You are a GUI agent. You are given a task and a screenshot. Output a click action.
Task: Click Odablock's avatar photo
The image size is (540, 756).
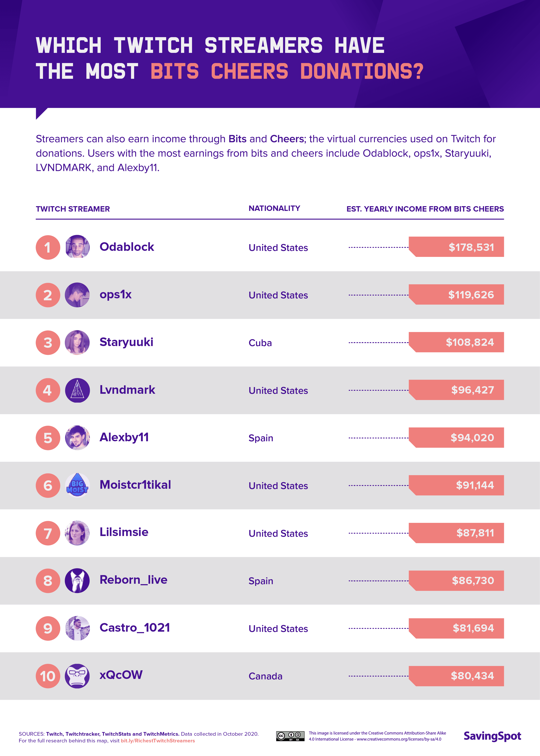pos(77,247)
